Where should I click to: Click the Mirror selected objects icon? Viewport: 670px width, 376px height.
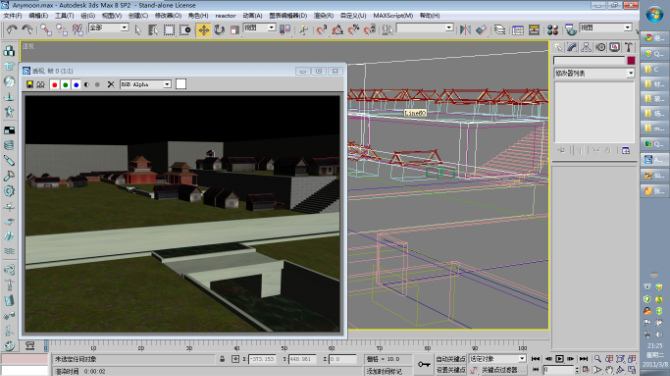pyautogui.click(x=465, y=30)
